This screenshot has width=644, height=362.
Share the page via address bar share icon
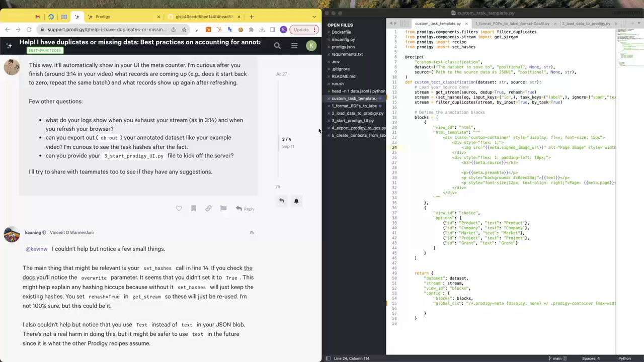(x=174, y=30)
